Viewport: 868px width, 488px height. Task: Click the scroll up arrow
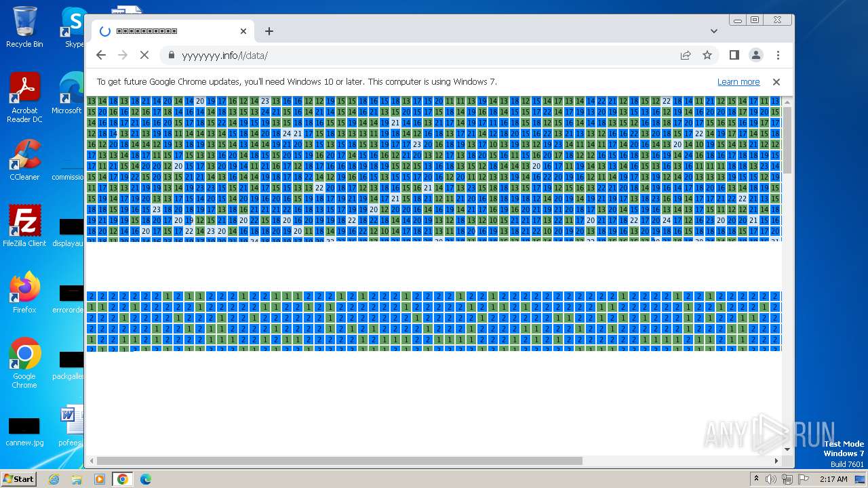(x=787, y=102)
